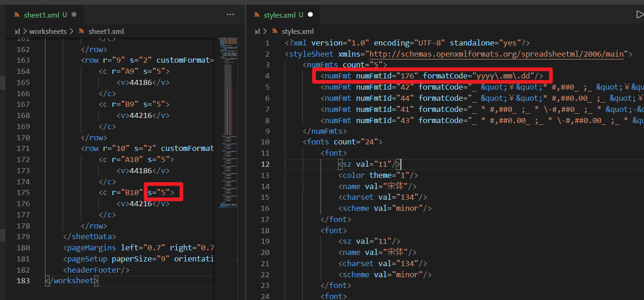Click the XML icon in sheet1.xml breadcrumb
The width and height of the screenshot is (644, 300).
pos(82,31)
